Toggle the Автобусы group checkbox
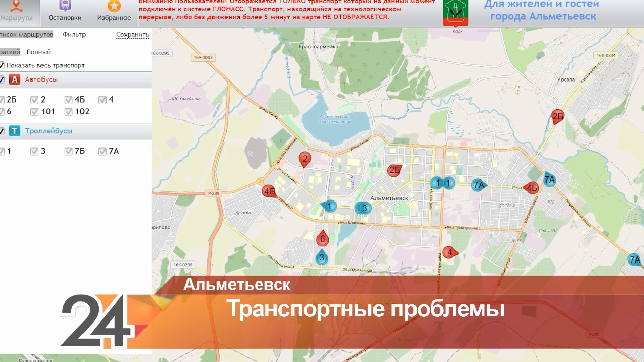The height and width of the screenshot is (362, 644). coord(2,80)
